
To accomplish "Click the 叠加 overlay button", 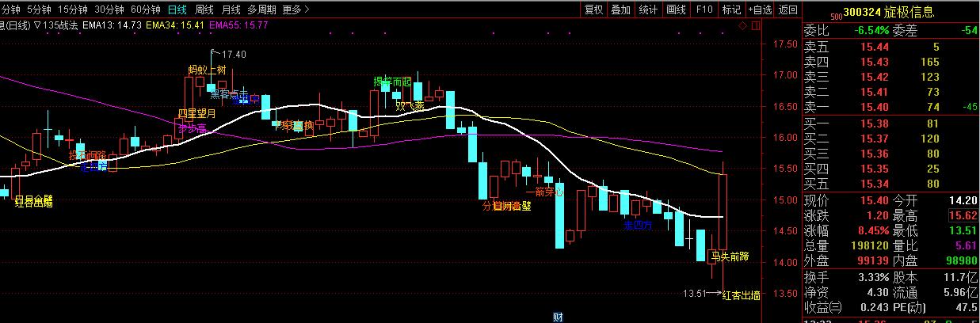I will pos(621,10).
